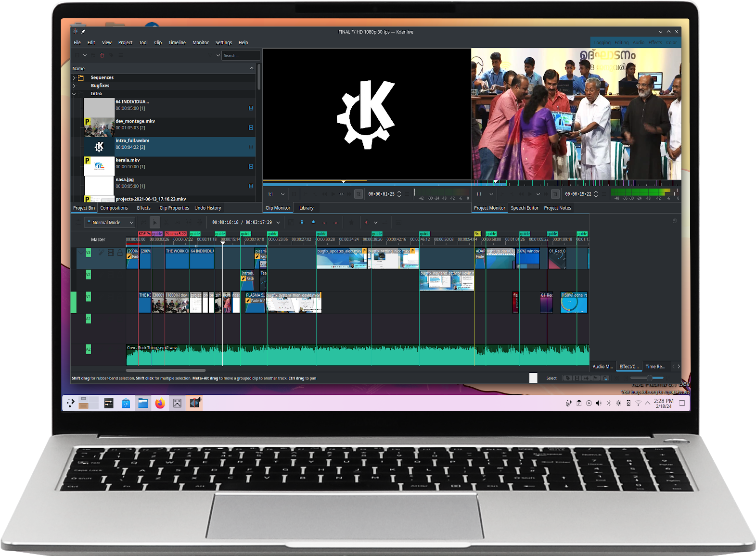Image resolution: width=756 pixels, height=556 pixels.
Task: Click the favorite effects star icon in timeline toolbar
Action: (x=351, y=222)
